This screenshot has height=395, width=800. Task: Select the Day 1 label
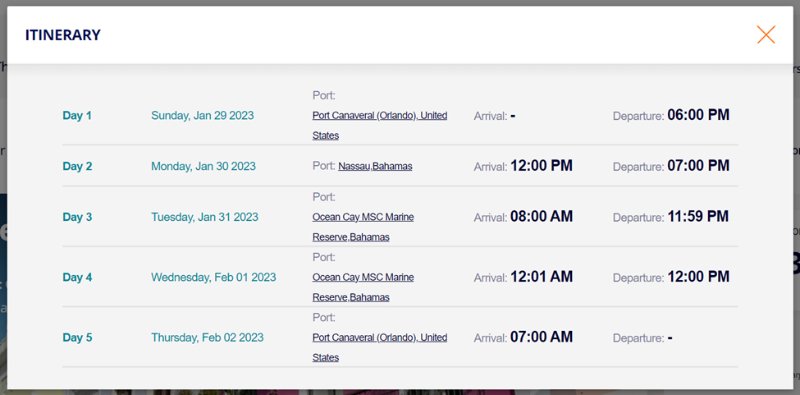77,115
